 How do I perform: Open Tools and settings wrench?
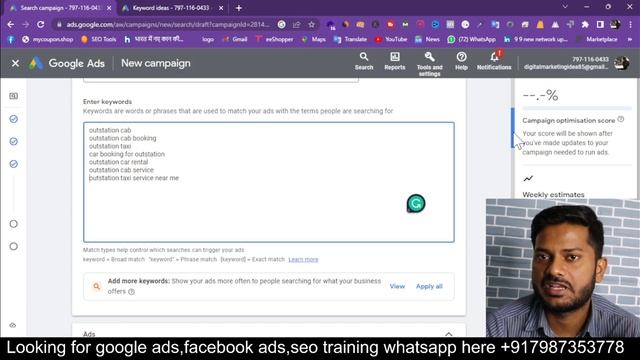pos(429,64)
